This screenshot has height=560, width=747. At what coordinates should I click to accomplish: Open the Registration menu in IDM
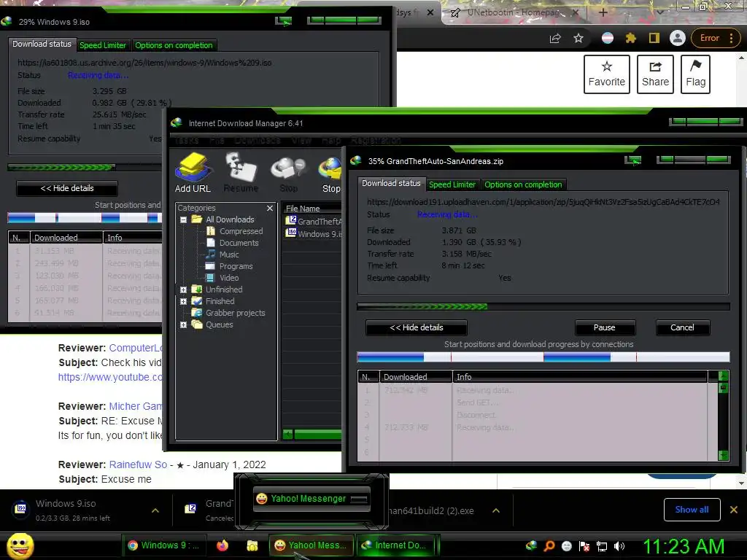click(376, 141)
